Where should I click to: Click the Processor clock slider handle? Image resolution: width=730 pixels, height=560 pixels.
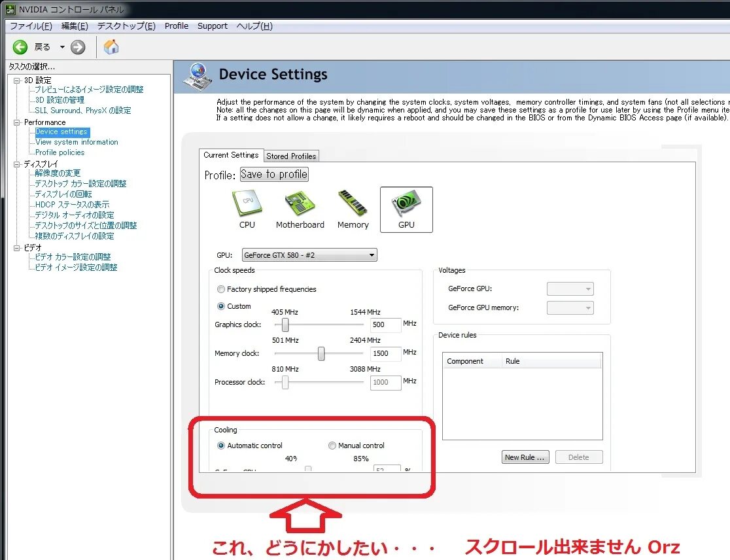click(285, 382)
